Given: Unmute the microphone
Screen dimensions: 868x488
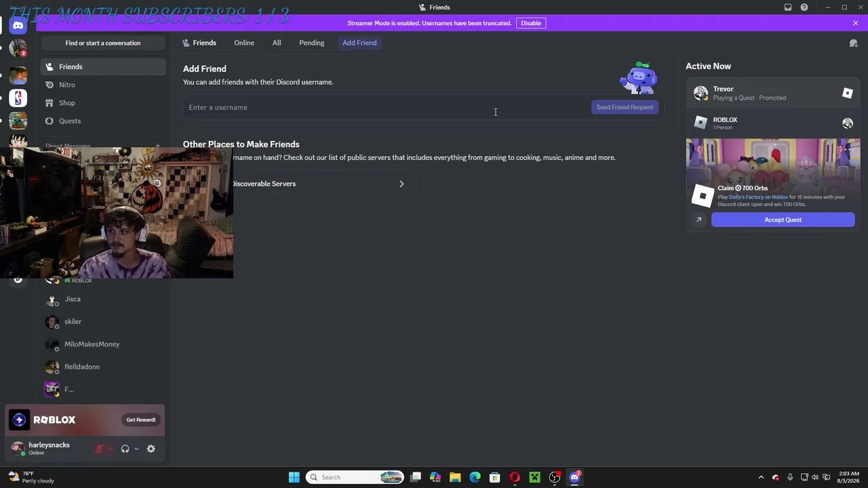Looking at the screenshot, I should tap(100, 449).
